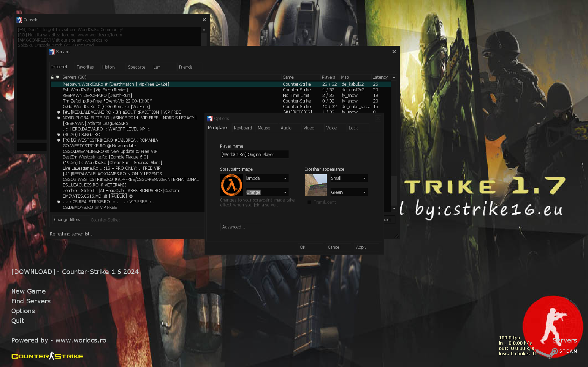Select the ESL.LEAGUECS.RO # VETERANII server
Screen dimensions: 588x367
[x=127, y=185]
